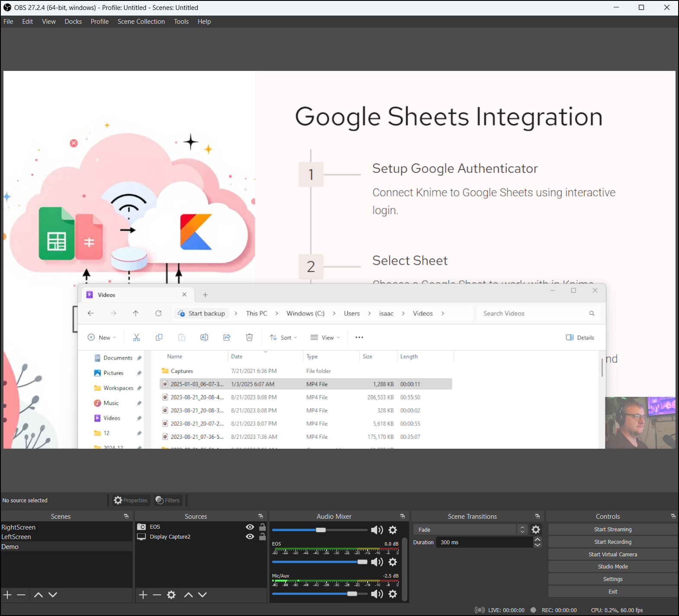The height and width of the screenshot is (616, 679).
Task: Pop out the Scenes dock
Action: click(126, 516)
